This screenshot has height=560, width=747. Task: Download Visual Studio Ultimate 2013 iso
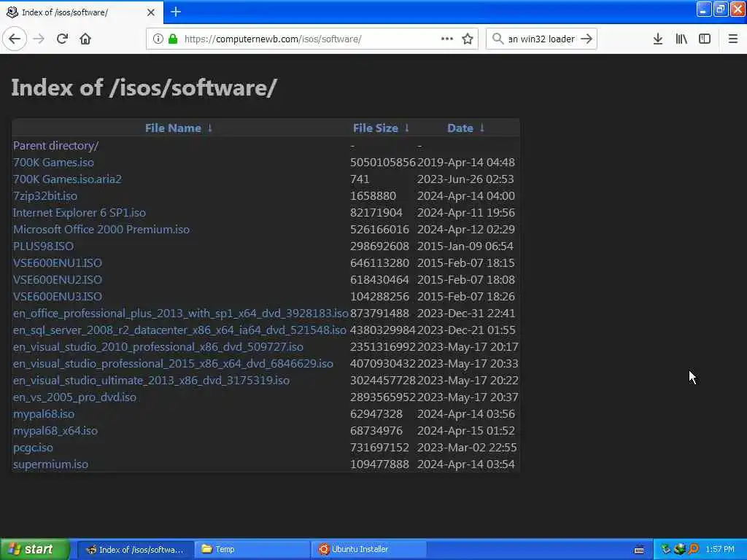(x=151, y=380)
